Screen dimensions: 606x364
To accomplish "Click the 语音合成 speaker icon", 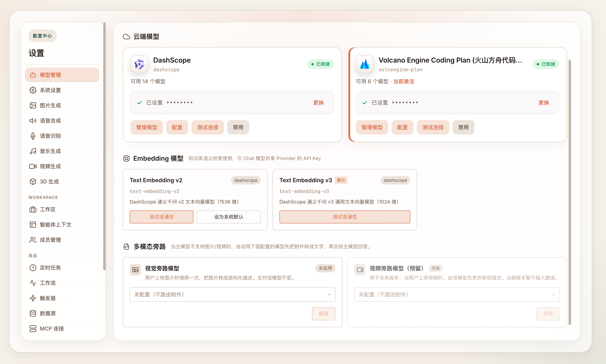I will (33, 121).
